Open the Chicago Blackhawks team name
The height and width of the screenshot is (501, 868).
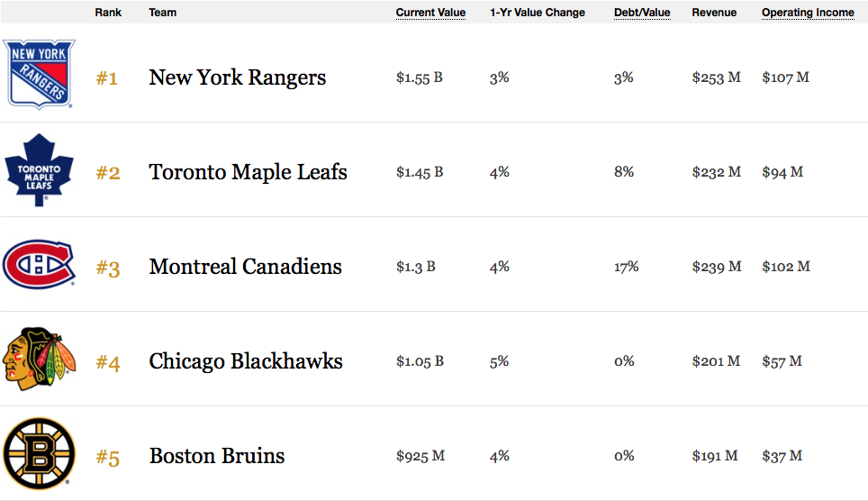246,361
